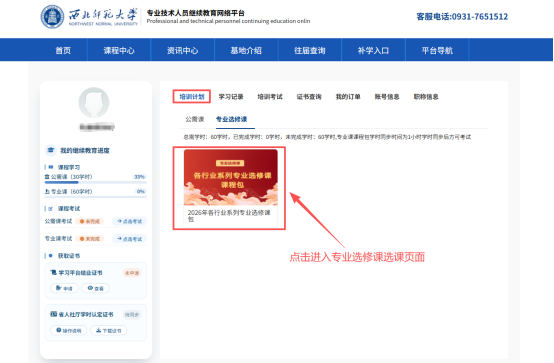Click the dot icon beside 获取证书

click(51, 256)
